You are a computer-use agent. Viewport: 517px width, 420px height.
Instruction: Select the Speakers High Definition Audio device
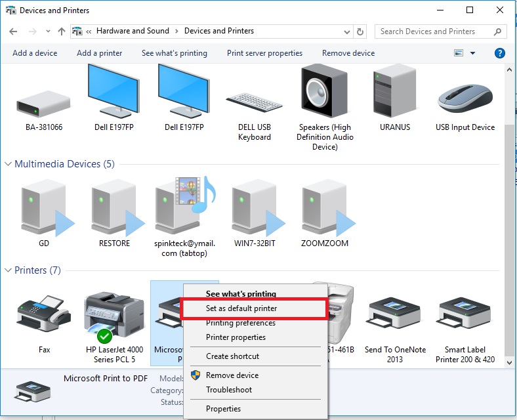click(325, 91)
